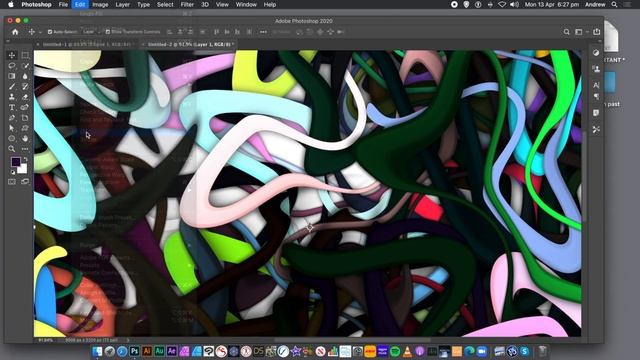Open Spotlight search in macOS menu bar

(x=614, y=4)
